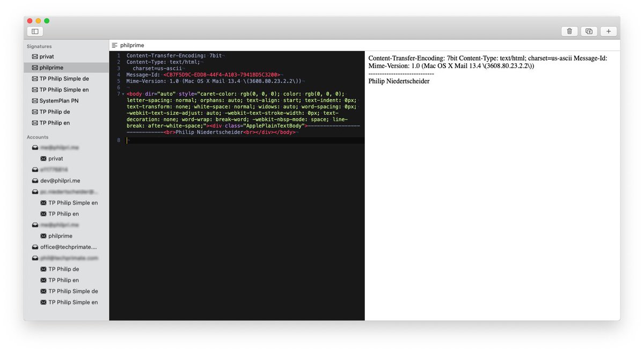
Task: Click the dashed separator line in the preview pane
Action: pos(401,74)
